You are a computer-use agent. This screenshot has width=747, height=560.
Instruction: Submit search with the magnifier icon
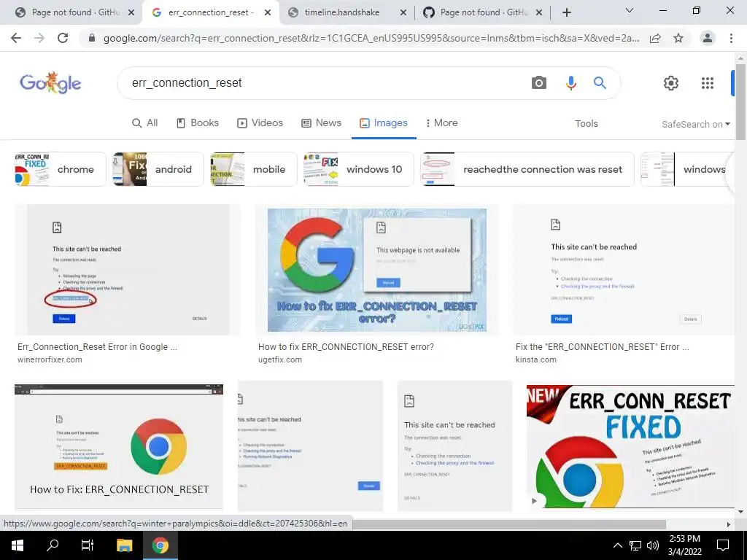(600, 83)
